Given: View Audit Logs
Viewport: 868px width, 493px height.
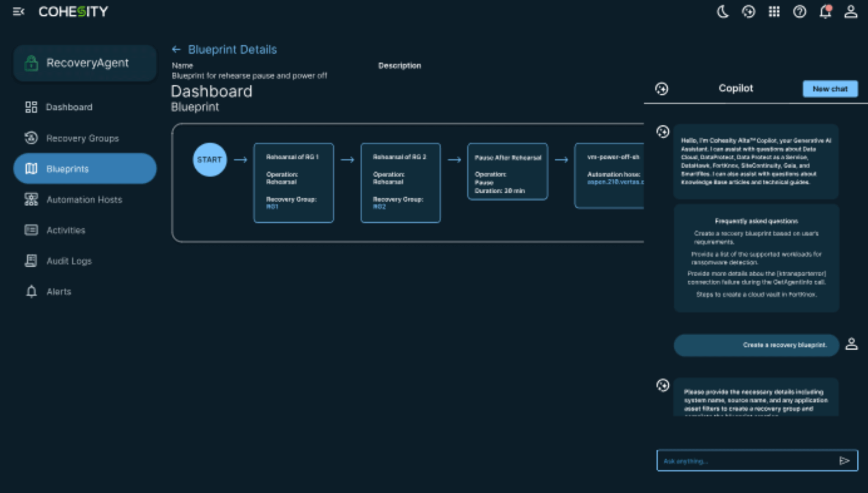Looking at the screenshot, I should pos(69,261).
